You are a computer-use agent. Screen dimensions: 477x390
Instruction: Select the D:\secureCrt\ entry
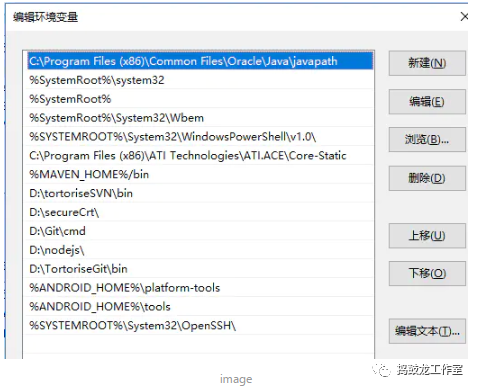(200, 212)
